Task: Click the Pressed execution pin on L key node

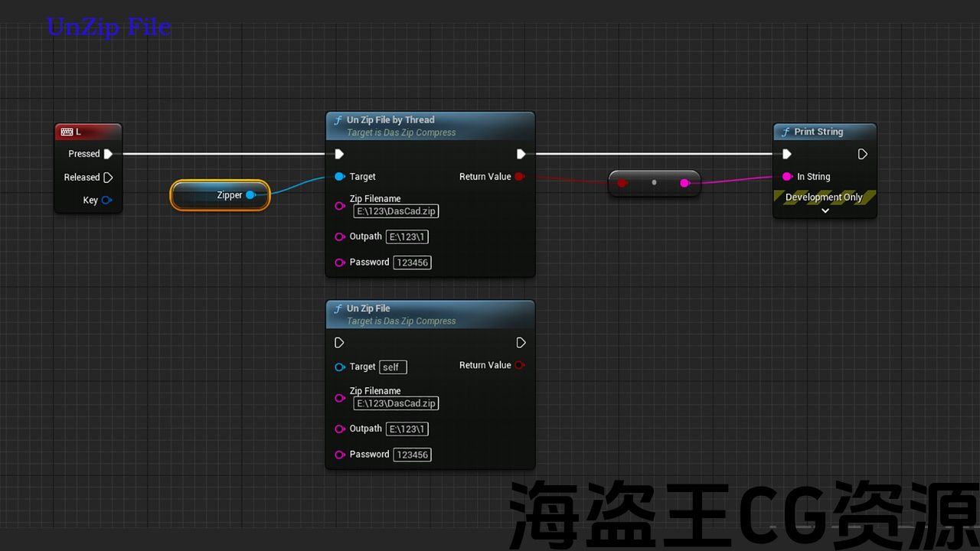Action: point(108,154)
